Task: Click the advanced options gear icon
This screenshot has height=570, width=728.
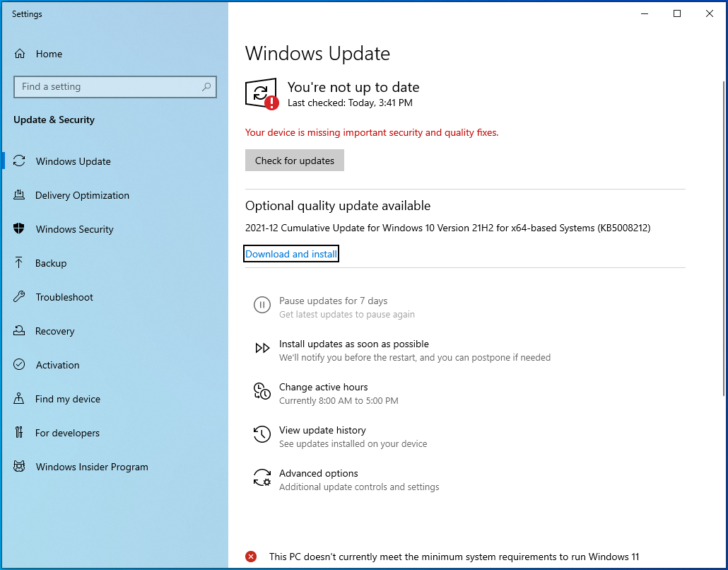Action: point(262,477)
